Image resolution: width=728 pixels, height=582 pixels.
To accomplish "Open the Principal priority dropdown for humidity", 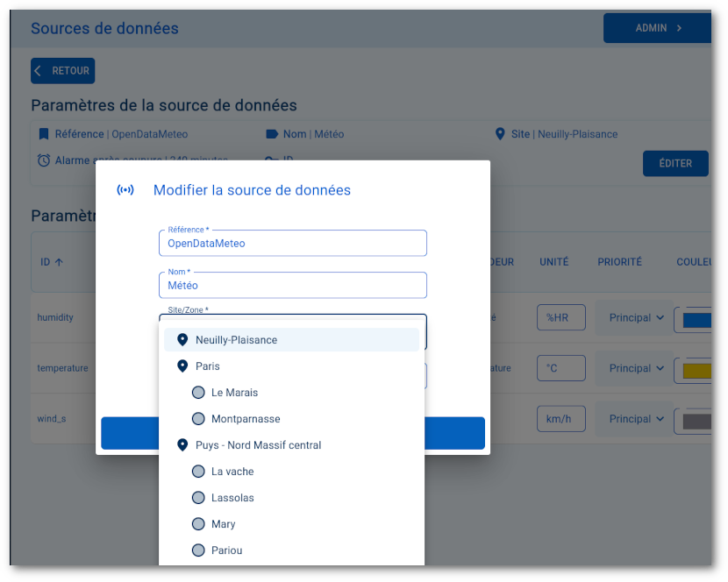I will tap(633, 317).
